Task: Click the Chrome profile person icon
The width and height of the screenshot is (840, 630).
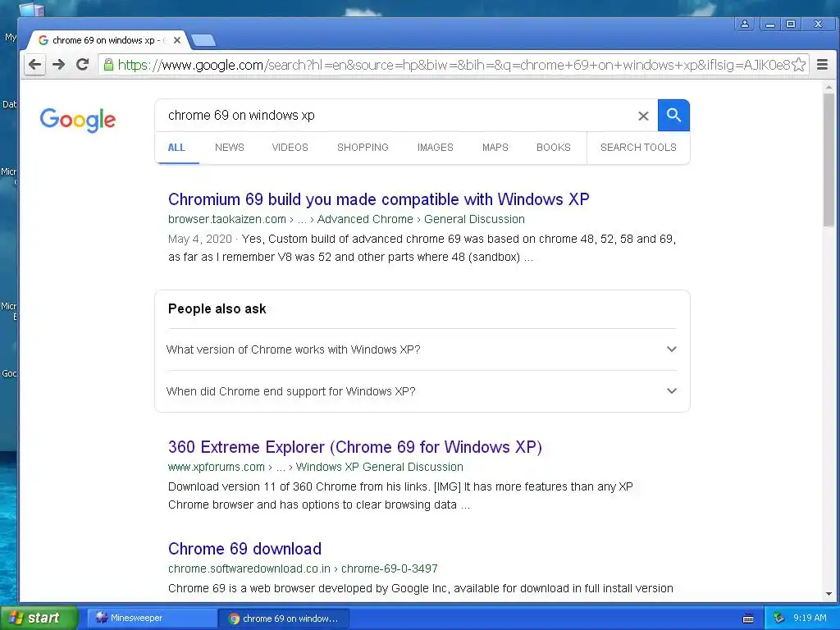Action: [x=745, y=24]
